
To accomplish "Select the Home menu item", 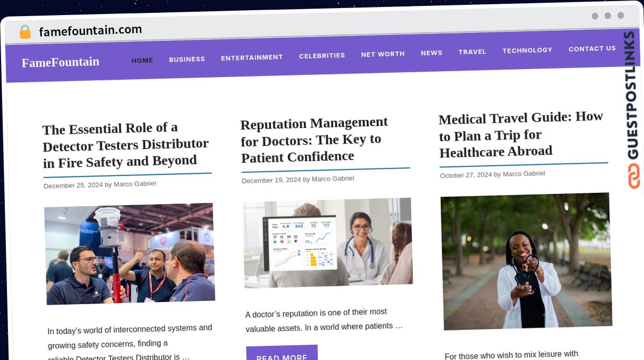I will (142, 60).
